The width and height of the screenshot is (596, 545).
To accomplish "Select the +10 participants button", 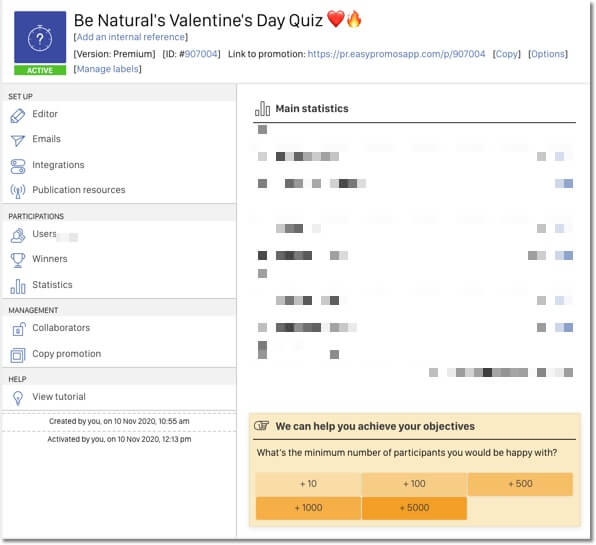I will [308, 484].
